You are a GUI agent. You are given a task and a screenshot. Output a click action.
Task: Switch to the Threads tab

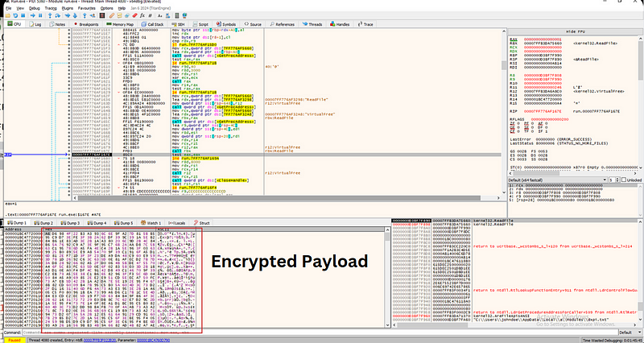[x=312, y=24]
